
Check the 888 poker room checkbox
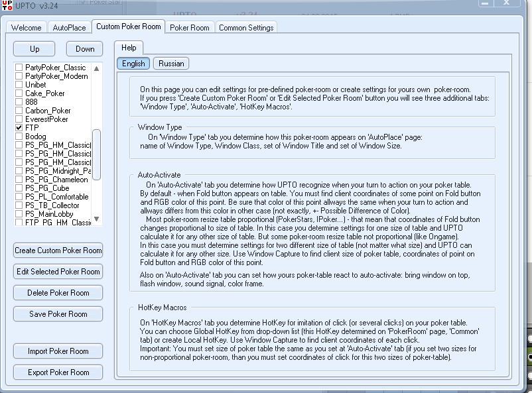(x=19, y=101)
